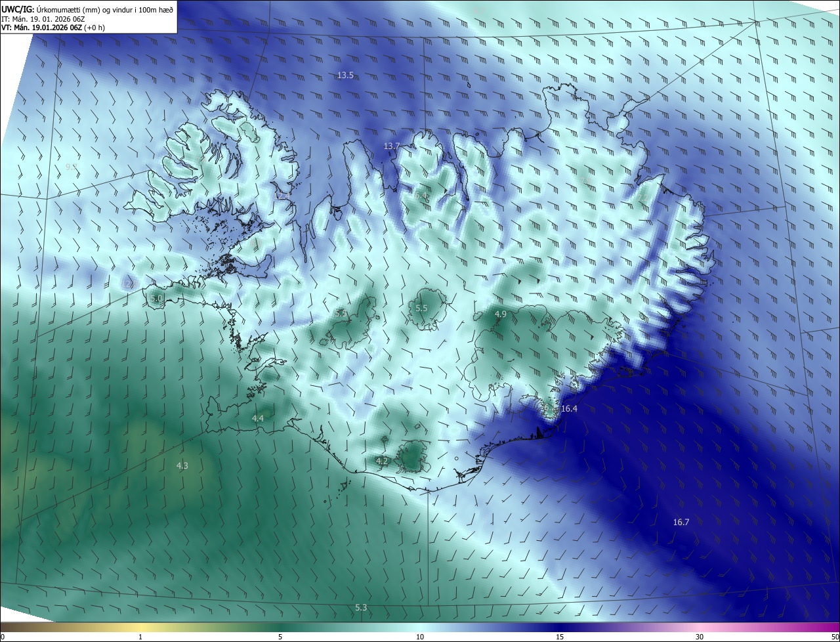Click the color scale tick label 30
The image size is (840, 642).
click(700, 637)
